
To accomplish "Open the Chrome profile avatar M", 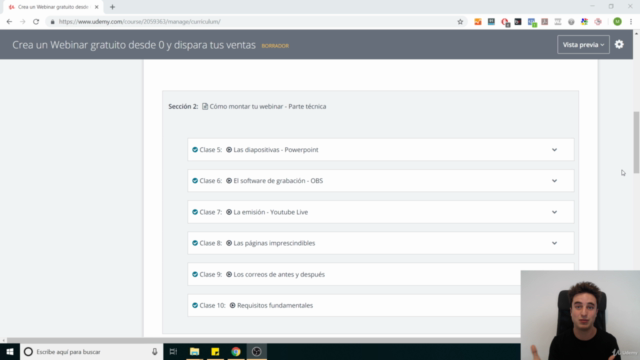I will (x=618, y=22).
